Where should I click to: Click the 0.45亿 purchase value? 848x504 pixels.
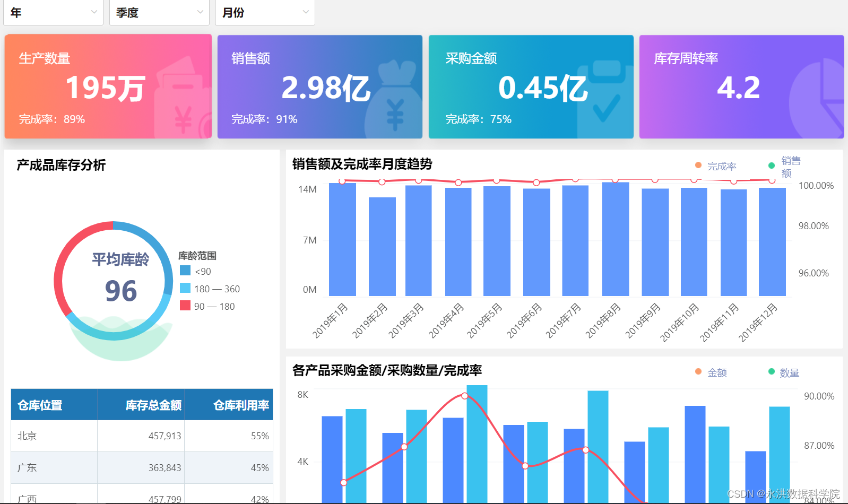point(543,88)
